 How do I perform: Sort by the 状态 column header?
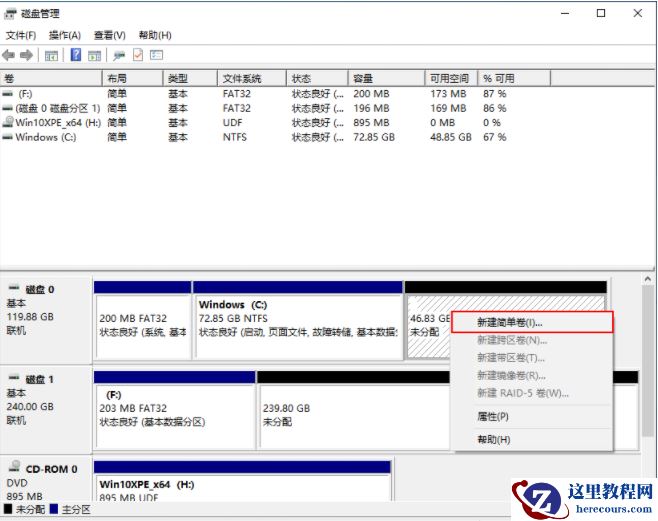(x=317, y=78)
